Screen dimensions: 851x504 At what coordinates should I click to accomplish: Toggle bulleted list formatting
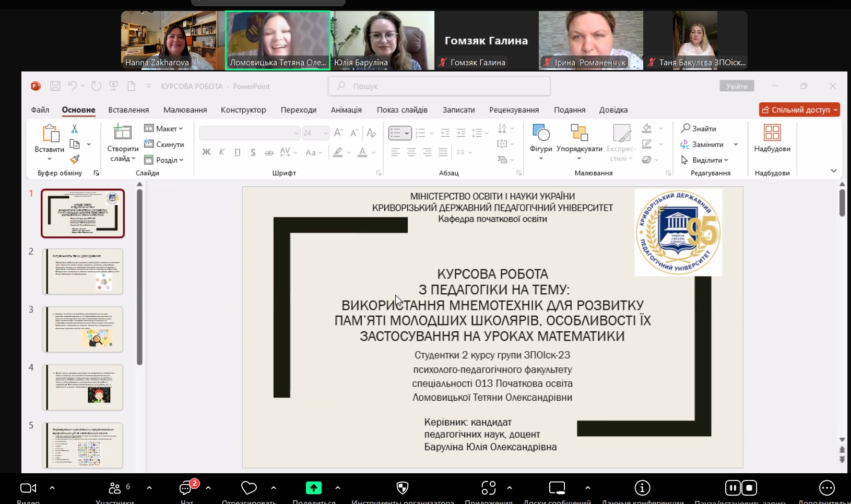pyautogui.click(x=396, y=133)
